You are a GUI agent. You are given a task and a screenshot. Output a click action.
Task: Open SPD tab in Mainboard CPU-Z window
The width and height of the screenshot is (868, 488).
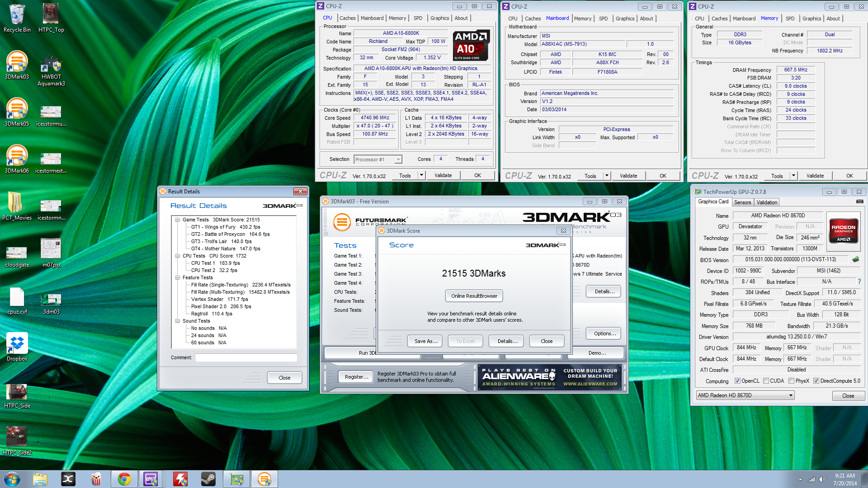point(603,19)
